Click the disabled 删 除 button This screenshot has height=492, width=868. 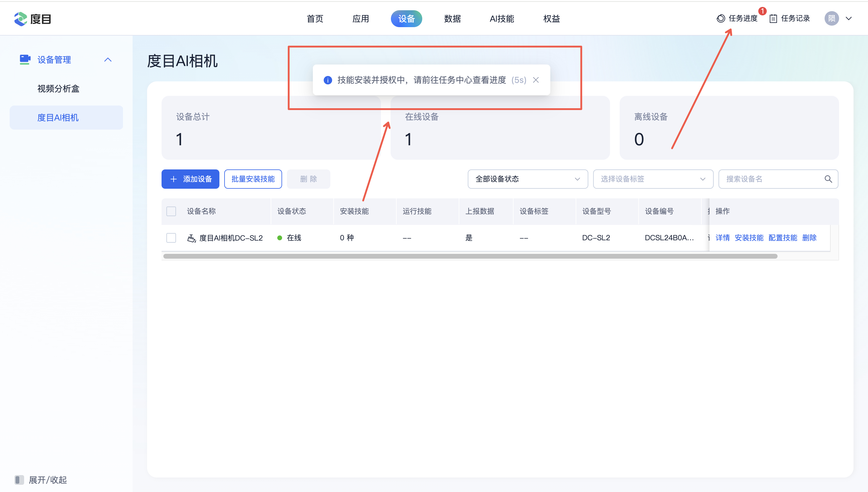click(x=308, y=179)
